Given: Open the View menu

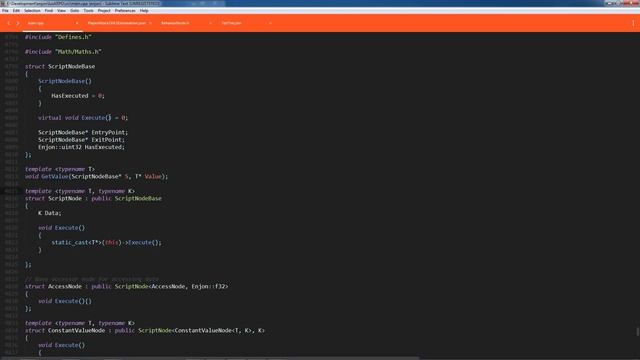Looking at the screenshot, I should point(62,11).
